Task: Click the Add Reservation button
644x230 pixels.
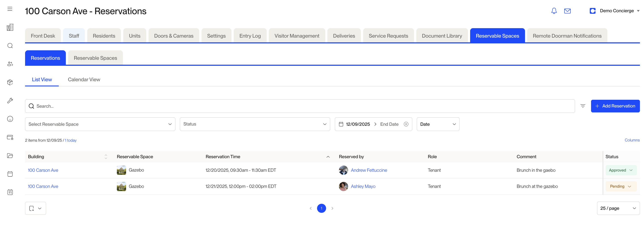Action: tap(615, 106)
